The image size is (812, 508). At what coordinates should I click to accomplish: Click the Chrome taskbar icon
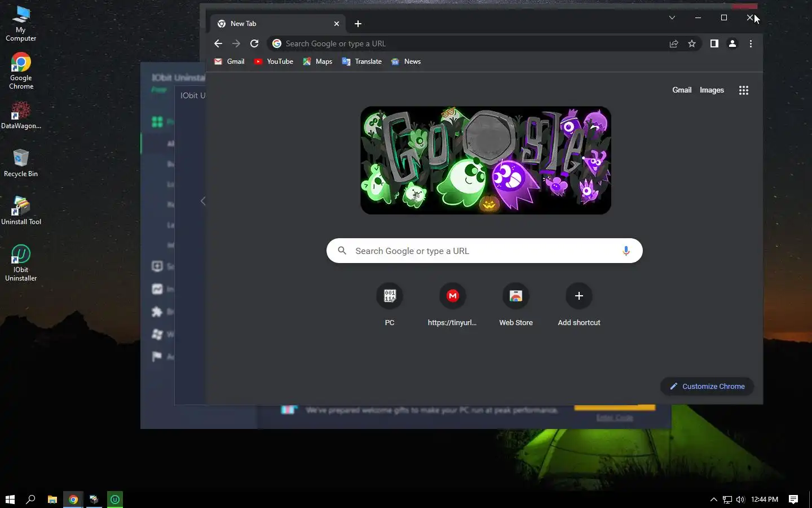pos(73,500)
